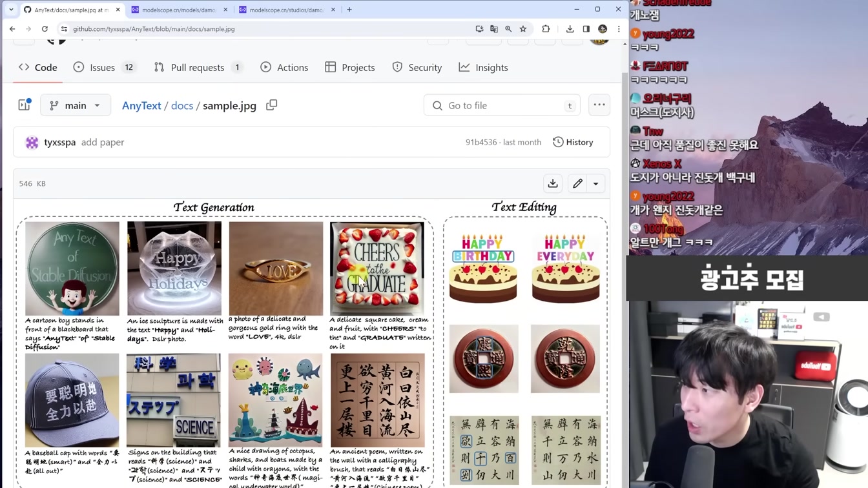
Task: Click the underwater world crayon drawing
Action: [275, 400]
